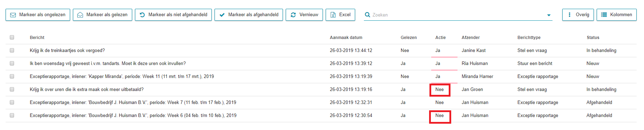Click the Excel file export icon
644x130 pixels.
pos(333,15)
